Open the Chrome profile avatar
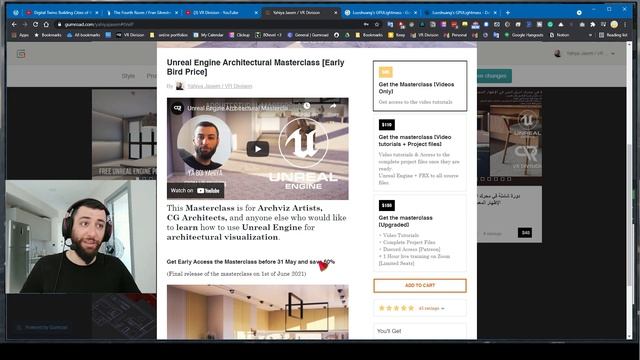This screenshot has height=360, width=640. (x=614, y=24)
